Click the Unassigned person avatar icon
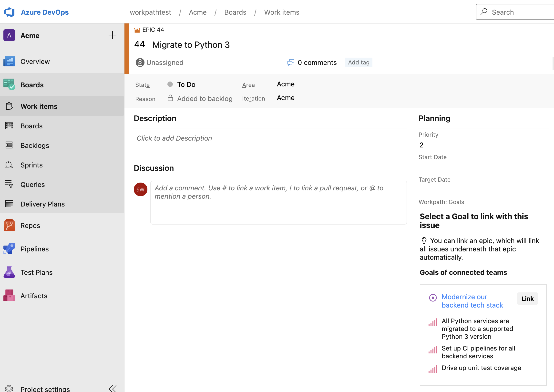Image resolution: width=554 pixels, height=392 pixels. (140, 62)
